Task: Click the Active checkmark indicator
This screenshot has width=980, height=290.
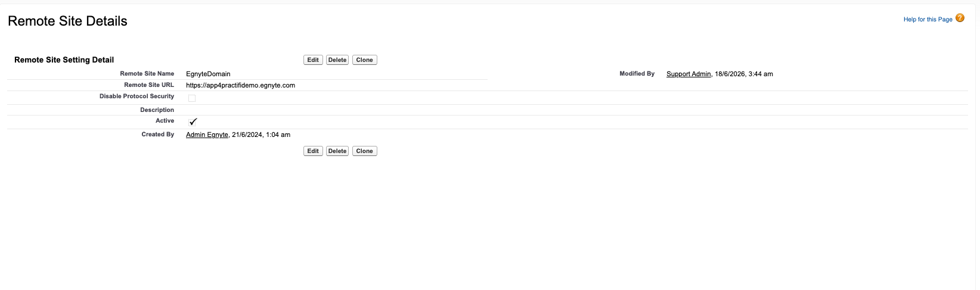Action: coord(193,121)
